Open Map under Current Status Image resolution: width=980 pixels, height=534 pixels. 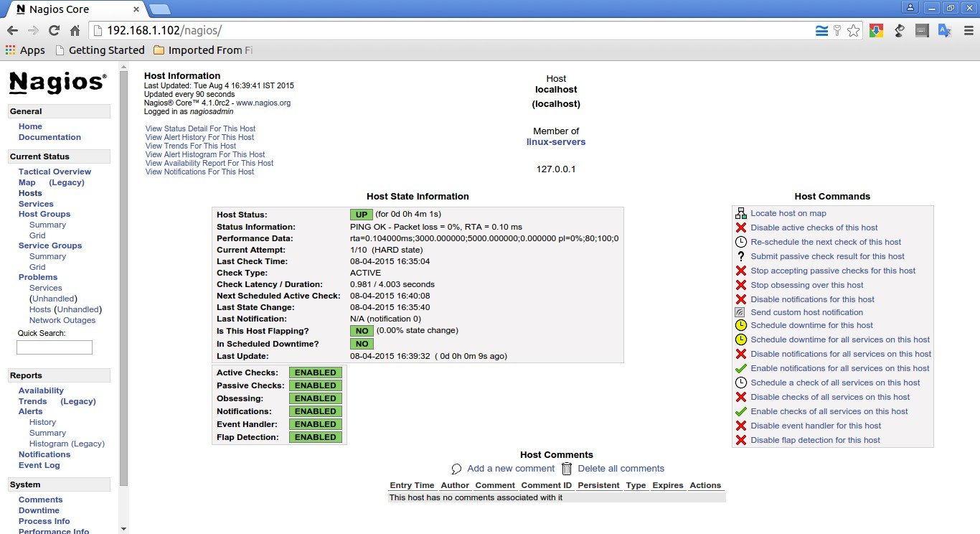pyautogui.click(x=27, y=182)
